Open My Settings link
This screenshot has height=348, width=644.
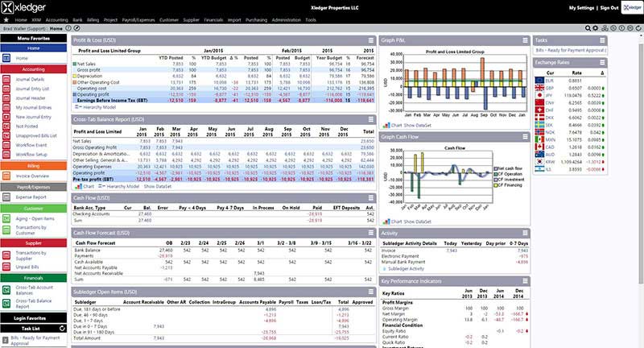point(581,8)
